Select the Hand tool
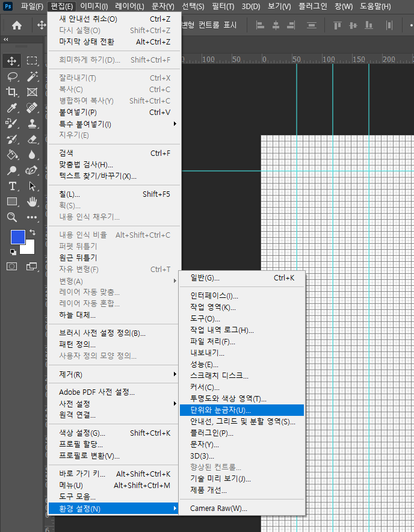 pyautogui.click(x=32, y=202)
